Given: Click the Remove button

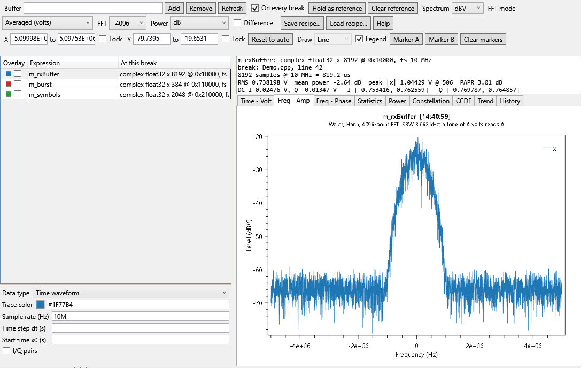Looking at the screenshot, I should tap(200, 8).
